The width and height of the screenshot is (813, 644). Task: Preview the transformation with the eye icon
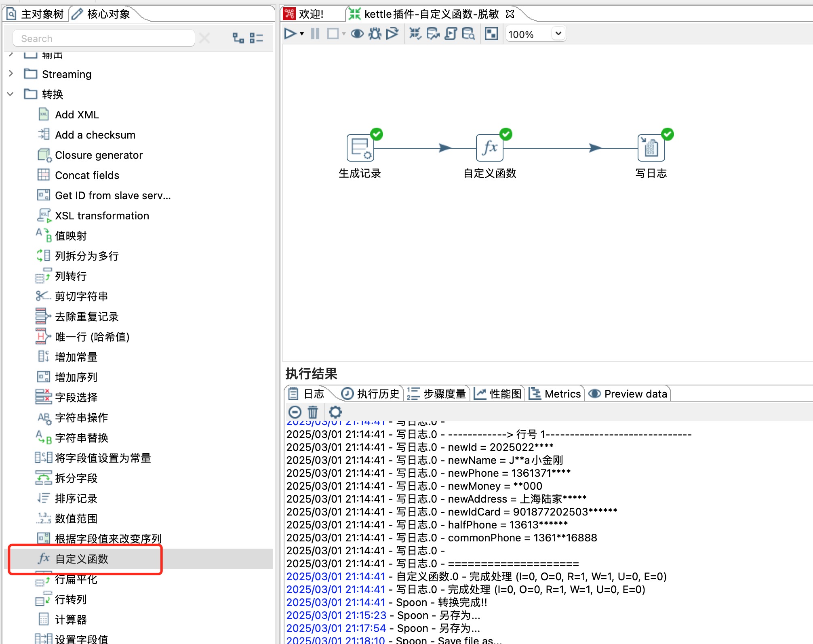pos(357,34)
